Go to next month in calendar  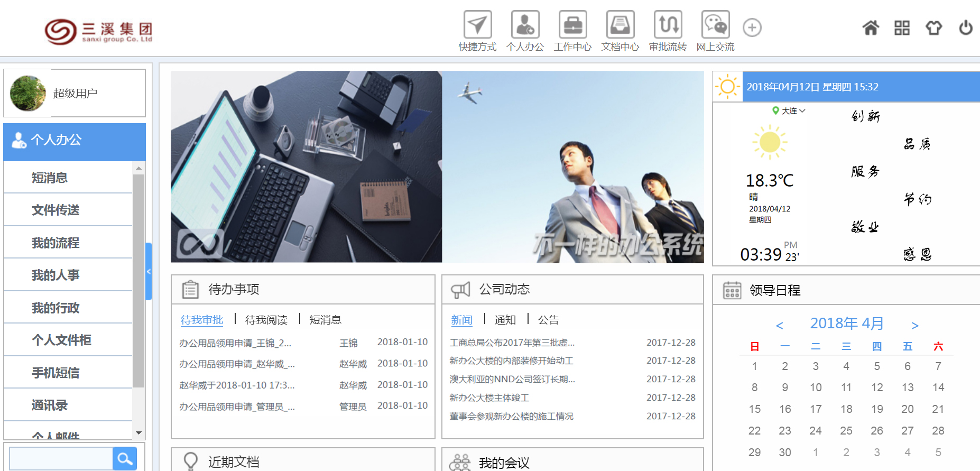(914, 325)
